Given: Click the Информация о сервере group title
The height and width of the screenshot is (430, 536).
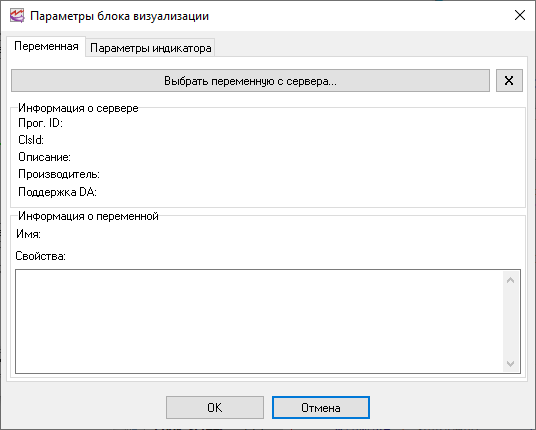Looking at the screenshot, I should [78, 108].
